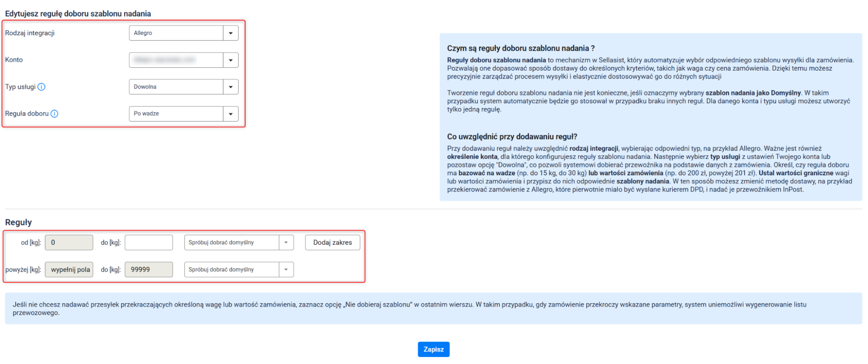Click the Allegro value in Rodzaj integracji
The width and height of the screenshot is (868, 364).
coord(176,33)
